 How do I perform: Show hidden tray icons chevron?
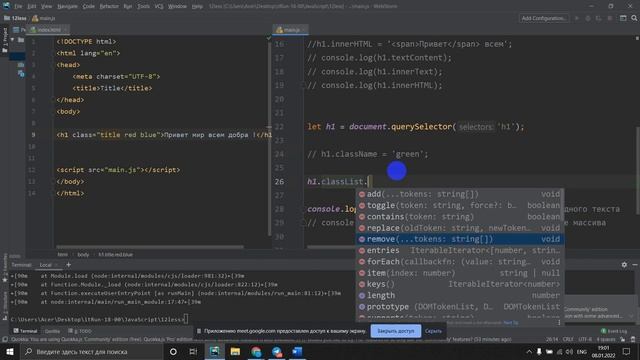point(529,351)
